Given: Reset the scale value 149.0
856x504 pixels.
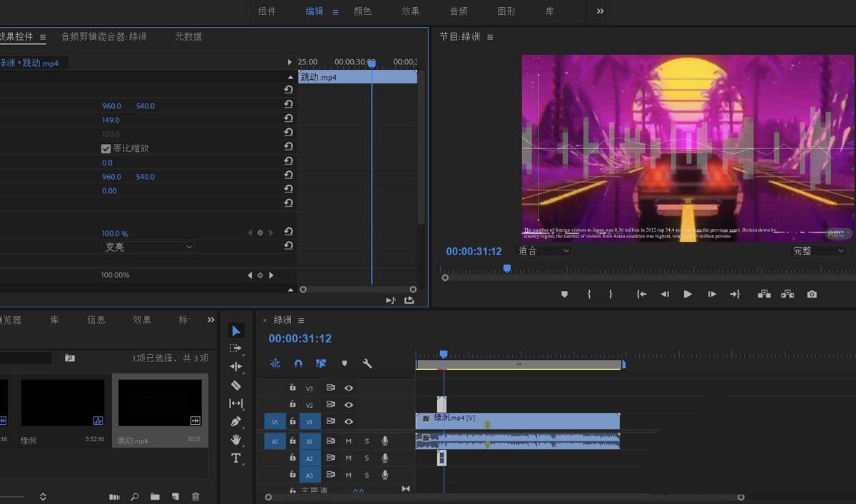Looking at the screenshot, I should 288,120.
